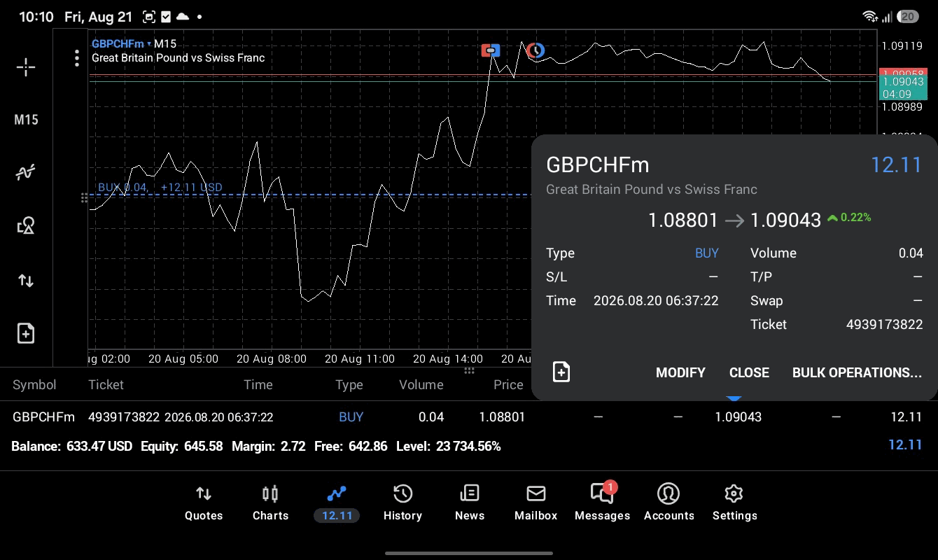Select the crosshair tool in left sidebar
This screenshot has height=560, width=938.
tap(26, 67)
